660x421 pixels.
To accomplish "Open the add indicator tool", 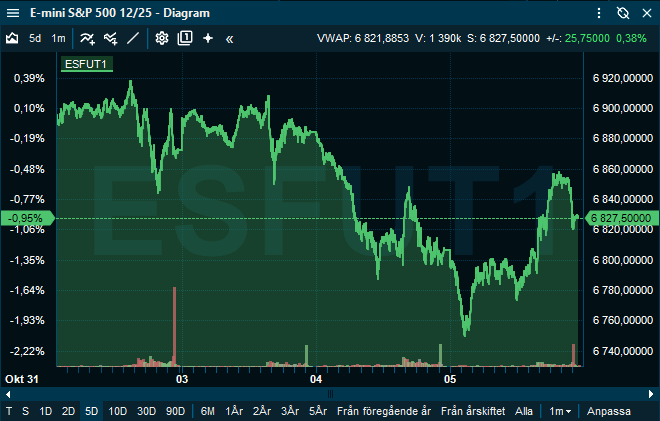I will pos(88,38).
